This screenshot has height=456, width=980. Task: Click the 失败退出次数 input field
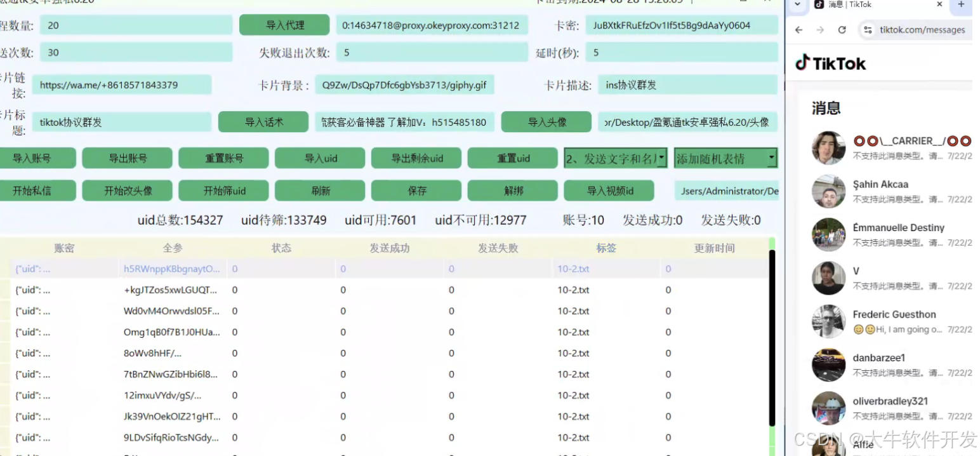coord(432,52)
